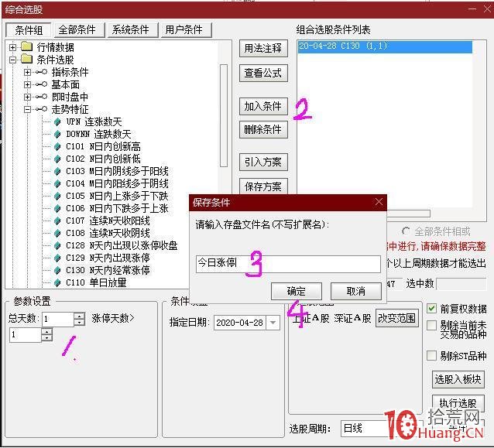
Task: Switch to the 系统条件 tab
Action: (x=132, y=30)
